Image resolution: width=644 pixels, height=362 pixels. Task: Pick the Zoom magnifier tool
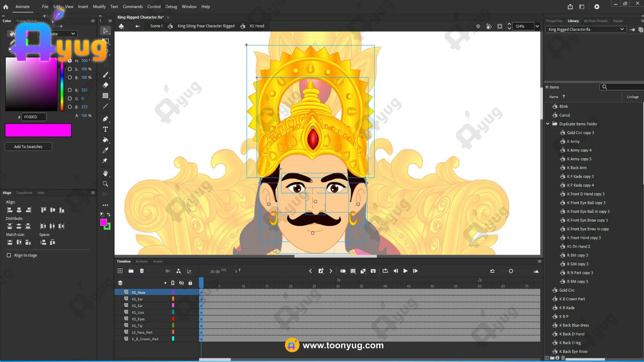[105, 184]
